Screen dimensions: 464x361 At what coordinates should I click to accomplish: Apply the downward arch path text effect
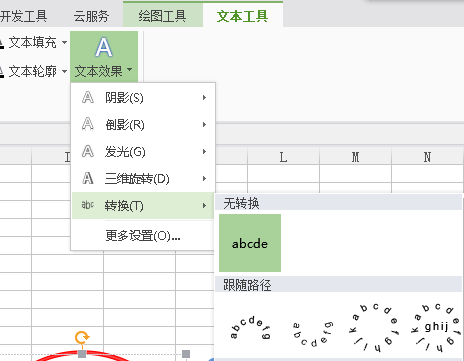pos(313,334)
